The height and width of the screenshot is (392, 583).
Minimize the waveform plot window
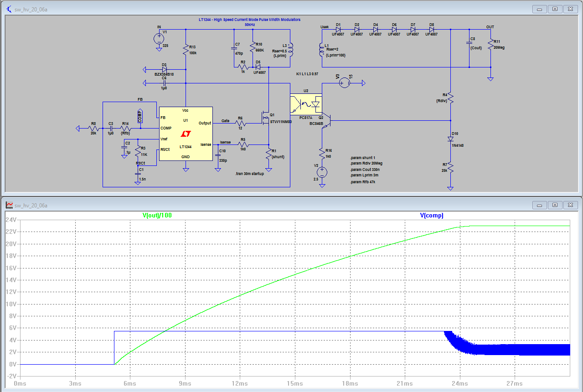point(540,205)
